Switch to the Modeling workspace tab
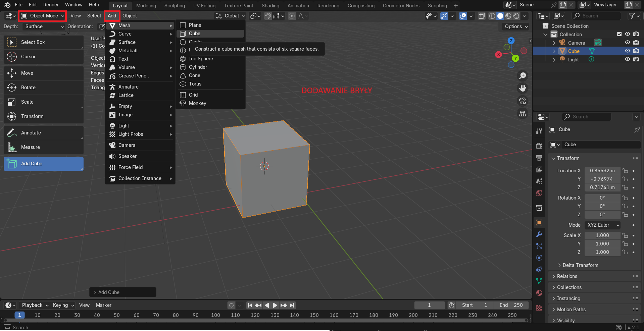Image resolution: width=644 pixels, height=331 pixels. pos(146,6)
